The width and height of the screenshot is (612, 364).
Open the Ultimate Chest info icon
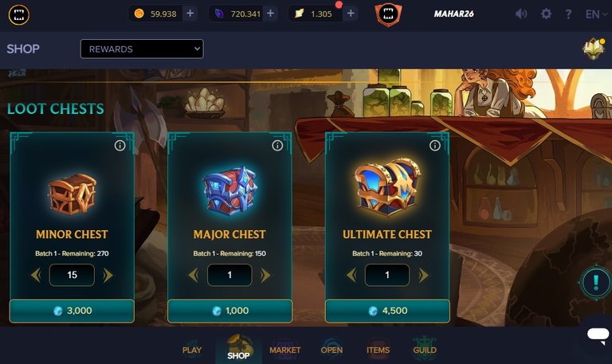(x=435, y=146)
